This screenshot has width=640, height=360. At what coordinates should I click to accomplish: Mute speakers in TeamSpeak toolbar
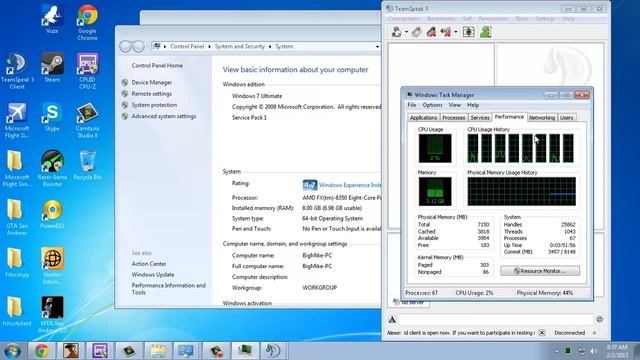pos(446,32)
